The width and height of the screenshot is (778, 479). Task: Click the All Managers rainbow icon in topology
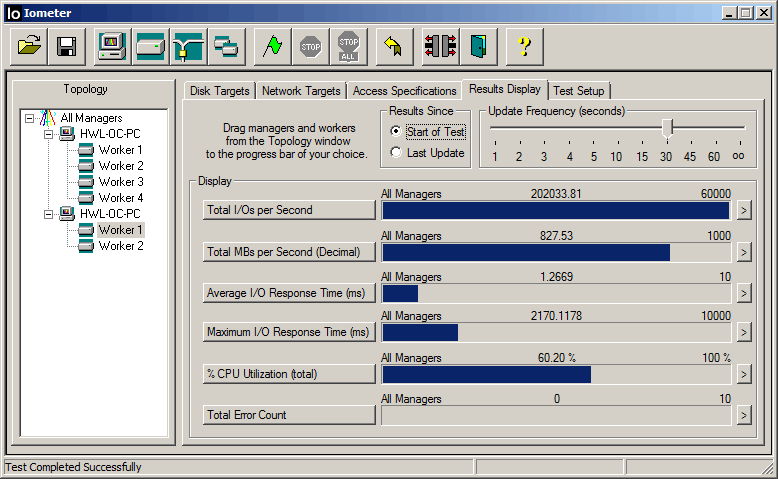coord(48,118)
